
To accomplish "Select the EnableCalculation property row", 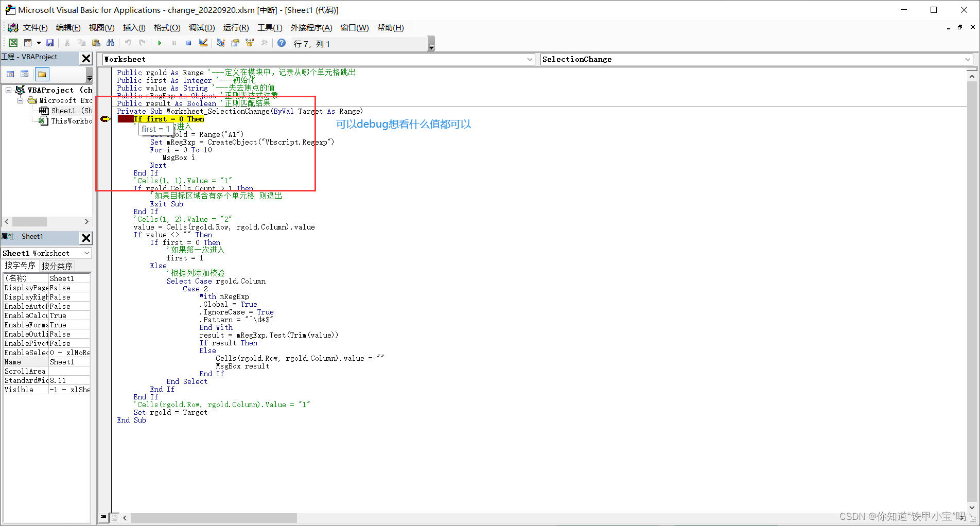I will [x=47, y=315].
